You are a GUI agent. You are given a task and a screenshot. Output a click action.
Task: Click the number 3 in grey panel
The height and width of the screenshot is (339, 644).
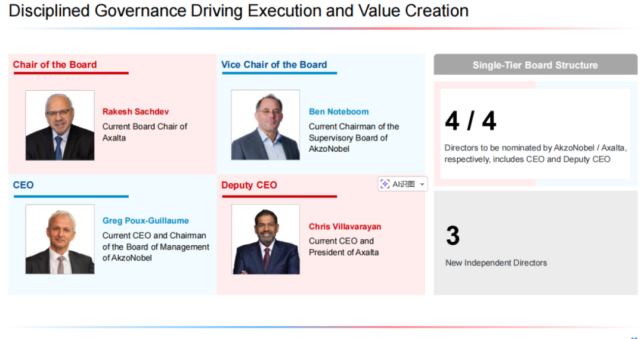(x=453, y=236)
